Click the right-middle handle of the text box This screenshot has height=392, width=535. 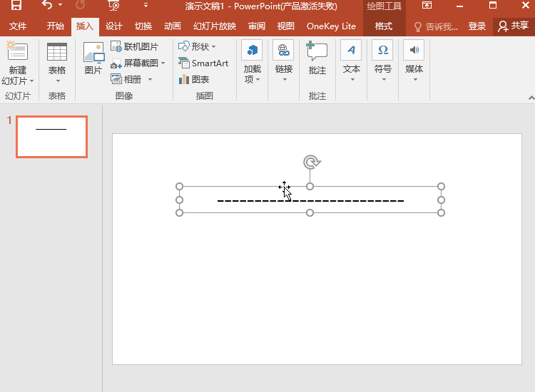(x=441, y=200)
